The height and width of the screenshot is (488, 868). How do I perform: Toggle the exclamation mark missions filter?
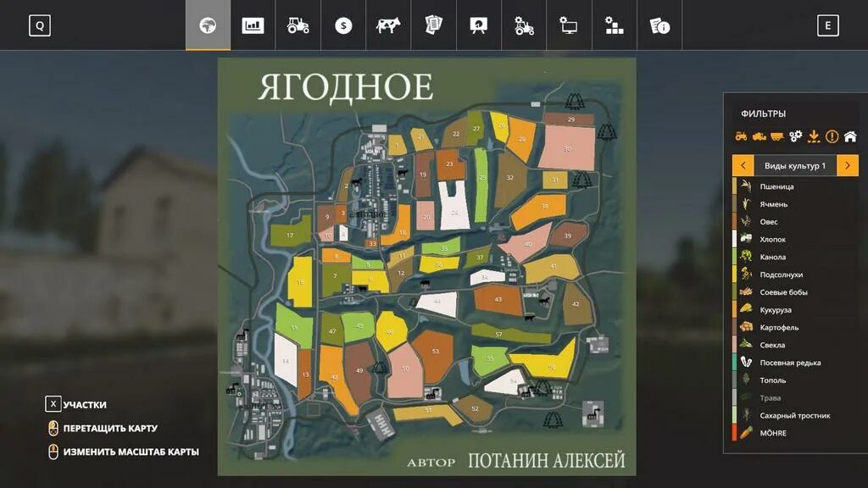point(832,136)
